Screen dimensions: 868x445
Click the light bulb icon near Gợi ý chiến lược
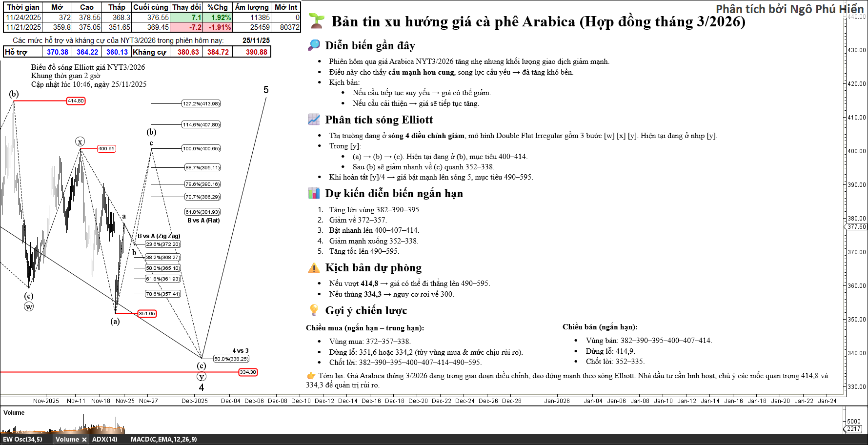tap(314, 310)
